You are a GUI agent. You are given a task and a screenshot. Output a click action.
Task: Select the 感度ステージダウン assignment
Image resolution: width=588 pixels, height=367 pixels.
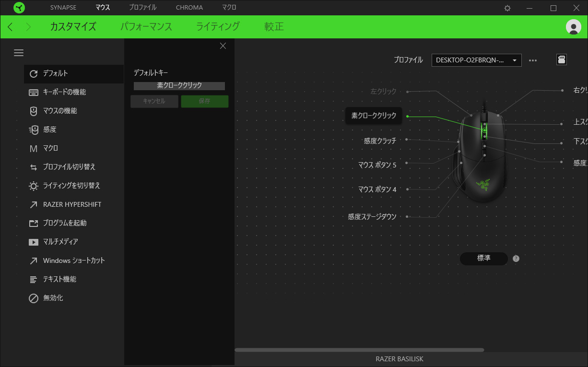(372, 217)
